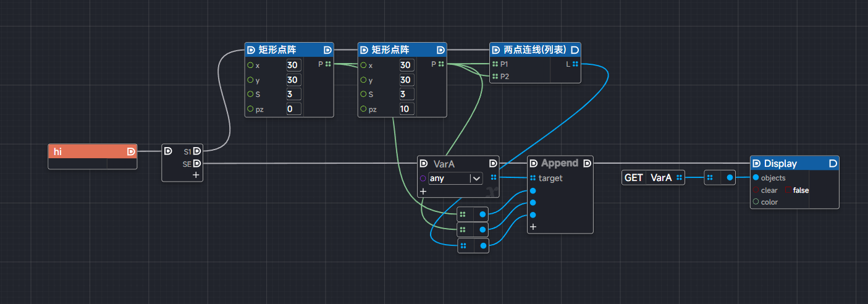This screenshot has height=304, width=868.
Task: Click the color input port on Display node
Action: pyautogui.click(x=756, y=202)
